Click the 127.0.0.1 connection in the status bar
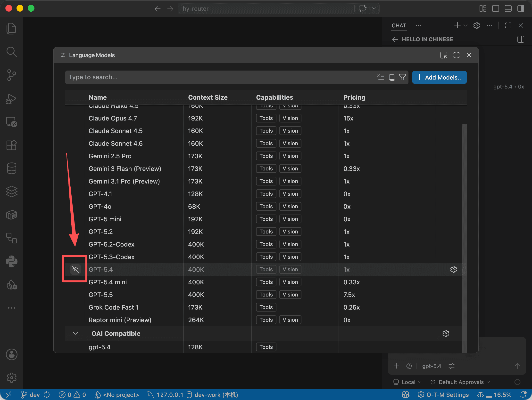532x400 pixels. tap(165, 395)
